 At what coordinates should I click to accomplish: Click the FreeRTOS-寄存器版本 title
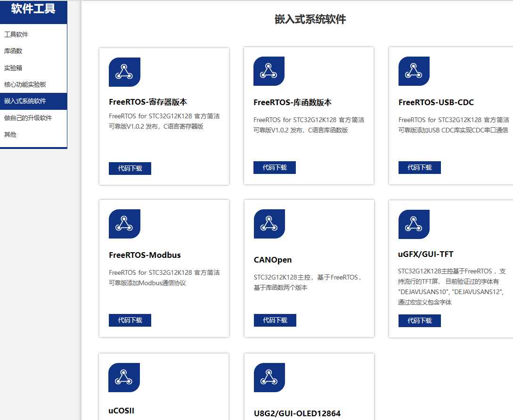coord(148,102)
